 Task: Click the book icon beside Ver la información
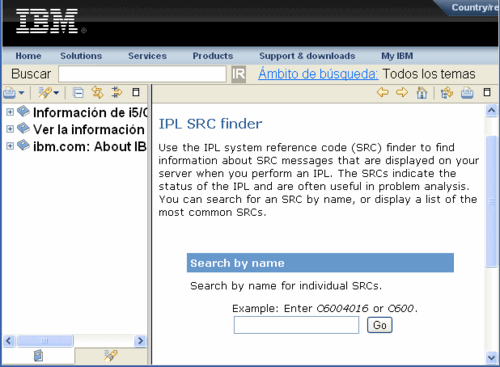point(23,128)
